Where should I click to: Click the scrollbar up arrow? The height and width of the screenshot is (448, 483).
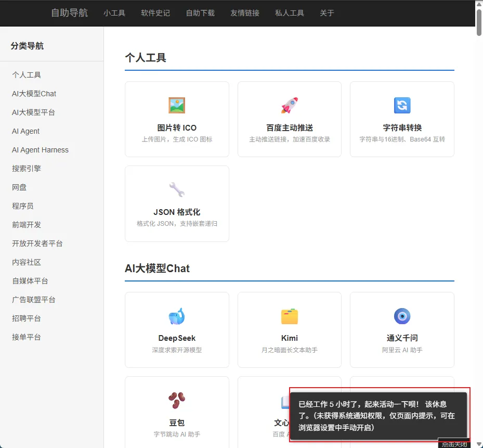(x=479, y=4)
